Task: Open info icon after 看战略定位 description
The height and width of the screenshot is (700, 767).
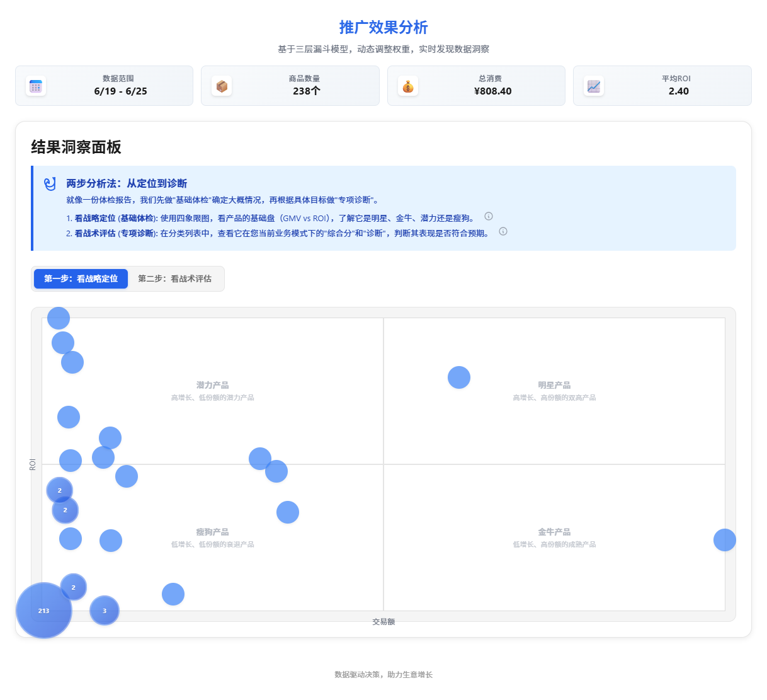Action: tap(489, 217)
